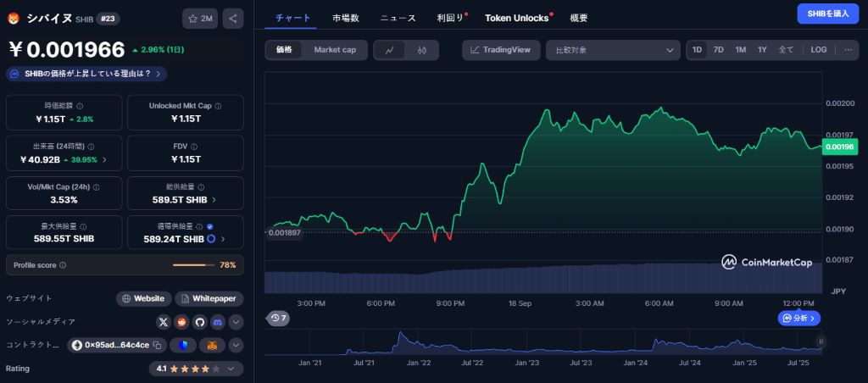Toggle LOG scale on chart
Viewport: 868px width, 383px height.
(x=819, y=50)
